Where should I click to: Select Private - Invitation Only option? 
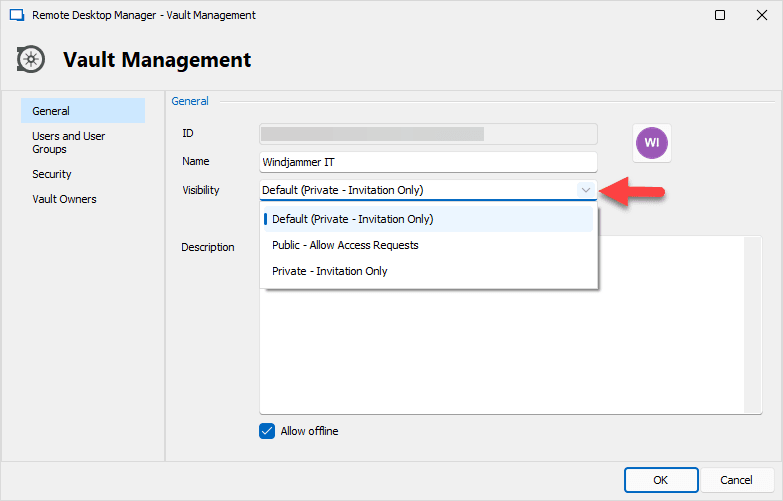428,271
